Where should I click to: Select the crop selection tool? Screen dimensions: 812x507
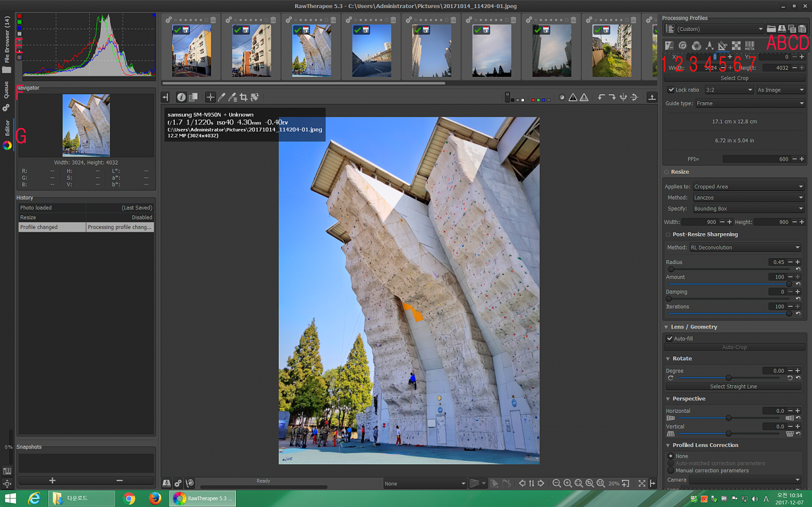(244, 97)
